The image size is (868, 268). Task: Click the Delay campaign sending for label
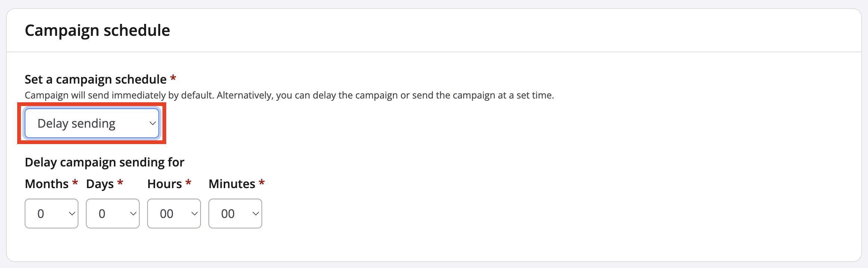104,162
